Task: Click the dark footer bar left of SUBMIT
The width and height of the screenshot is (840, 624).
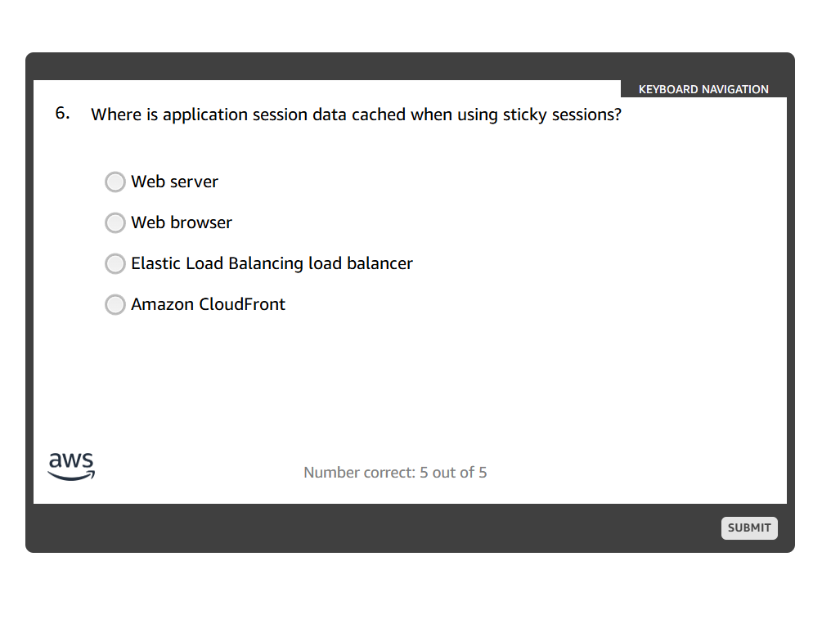Action: (x=368, y=527)
